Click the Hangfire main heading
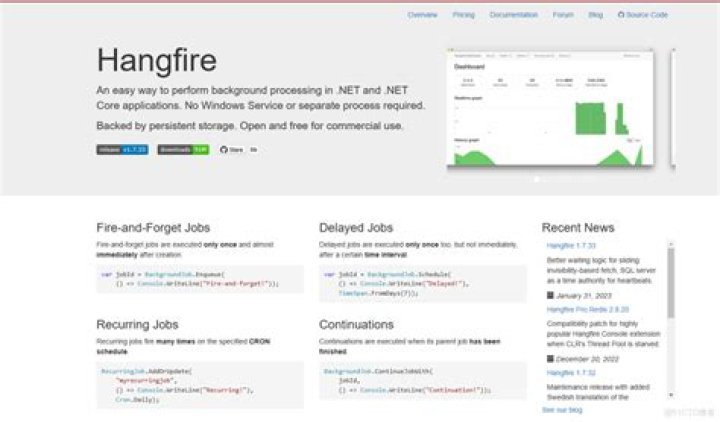This screenshot has height=422, width=720. 157,60
